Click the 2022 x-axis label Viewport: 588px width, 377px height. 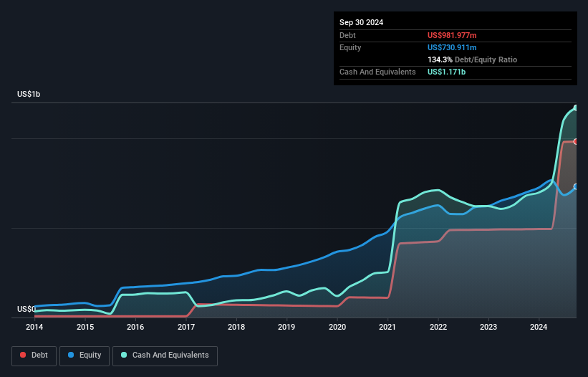click(x=438, y=327)
